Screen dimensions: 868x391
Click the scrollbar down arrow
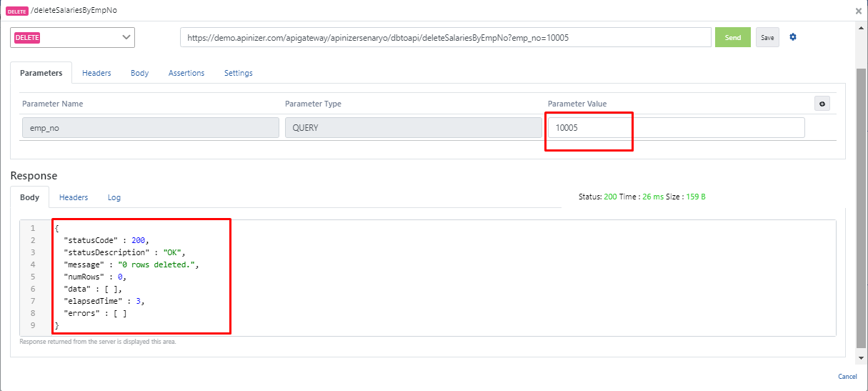(x=860, y=357)
